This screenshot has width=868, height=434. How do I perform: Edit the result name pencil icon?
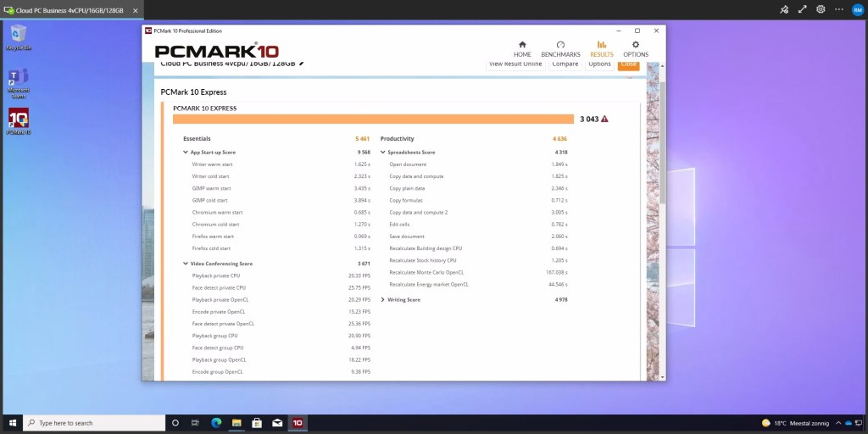[x=302, y=63]
